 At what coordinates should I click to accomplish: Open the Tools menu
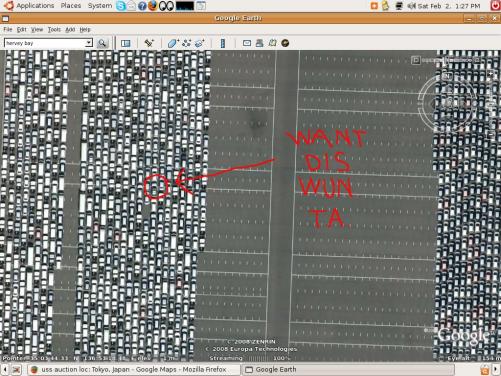coord(54,29)
